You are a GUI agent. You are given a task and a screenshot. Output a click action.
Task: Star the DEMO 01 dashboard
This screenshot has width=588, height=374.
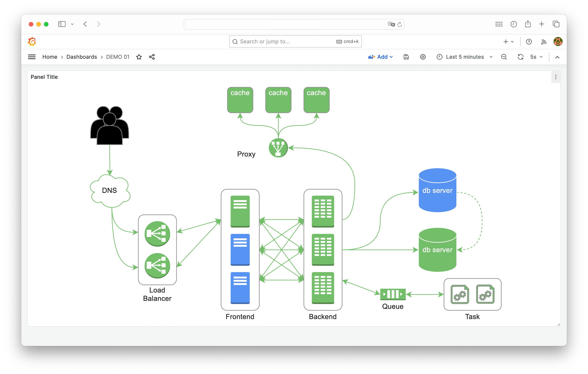139,57
